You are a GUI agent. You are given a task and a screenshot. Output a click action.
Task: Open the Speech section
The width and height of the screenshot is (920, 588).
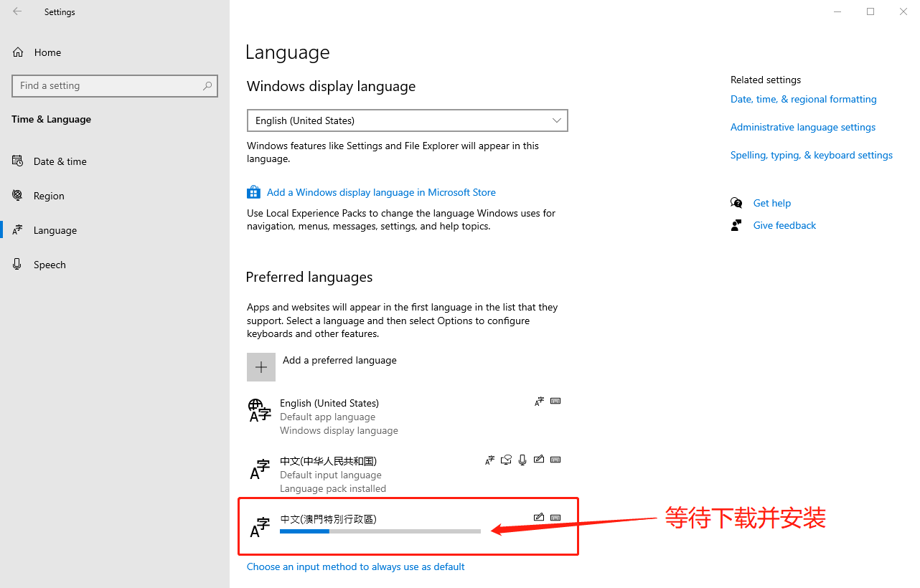(115, 265)
